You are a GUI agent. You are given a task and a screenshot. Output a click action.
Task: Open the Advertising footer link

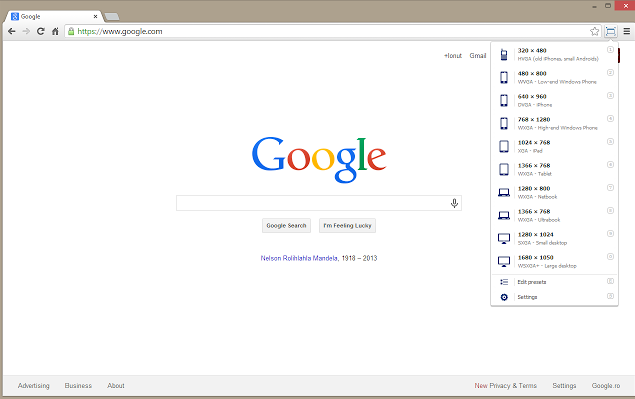pyautogui.click(x=34, y=386)
